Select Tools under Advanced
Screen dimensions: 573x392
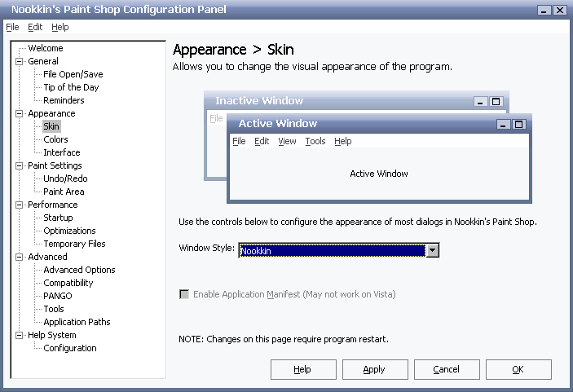pyautogui.click(x=54, y=309)
